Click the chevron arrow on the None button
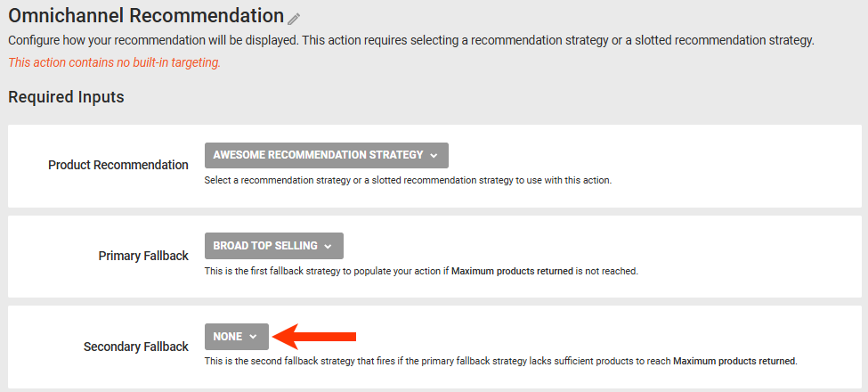 click(x=254, y=337)
